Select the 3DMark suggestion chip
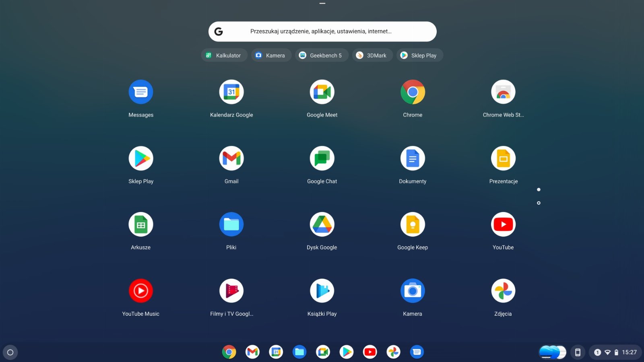Screen dimensions: 644x362 coord(372,56)
